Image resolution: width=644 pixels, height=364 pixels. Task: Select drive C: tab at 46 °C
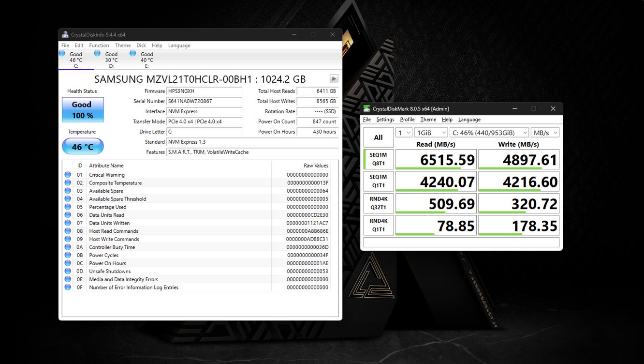pyautogui.click(x=76, y=60)
